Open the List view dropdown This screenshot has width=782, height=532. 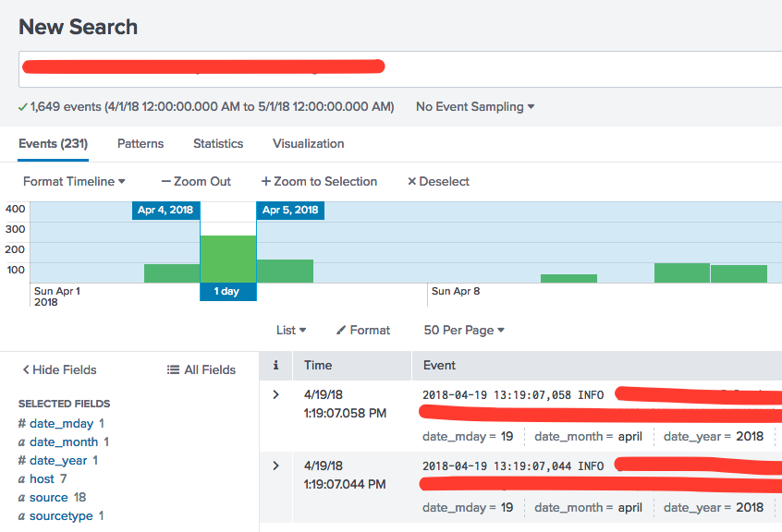click(x=291, y=331)
